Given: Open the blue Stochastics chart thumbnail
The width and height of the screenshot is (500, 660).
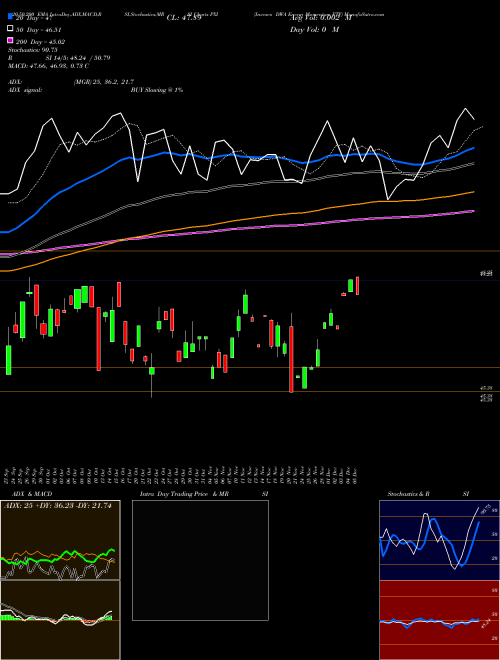Looking at the screenshot, I should click(439, 540).
